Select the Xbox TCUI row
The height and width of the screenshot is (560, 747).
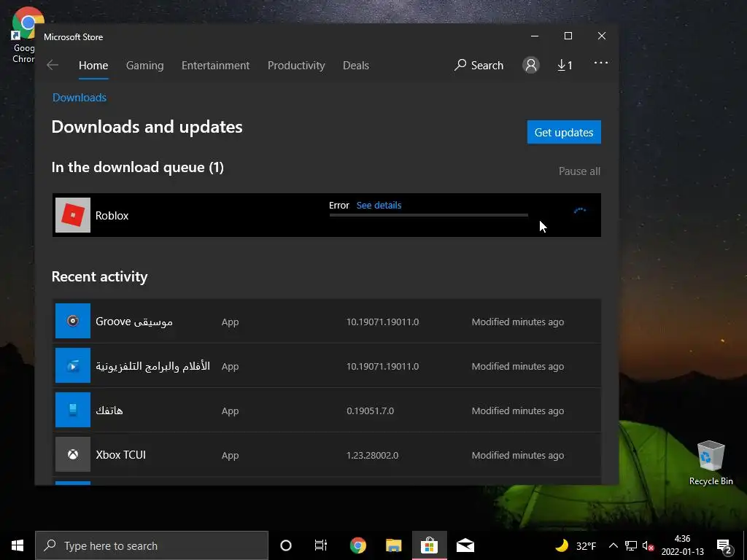coord(326,455)
